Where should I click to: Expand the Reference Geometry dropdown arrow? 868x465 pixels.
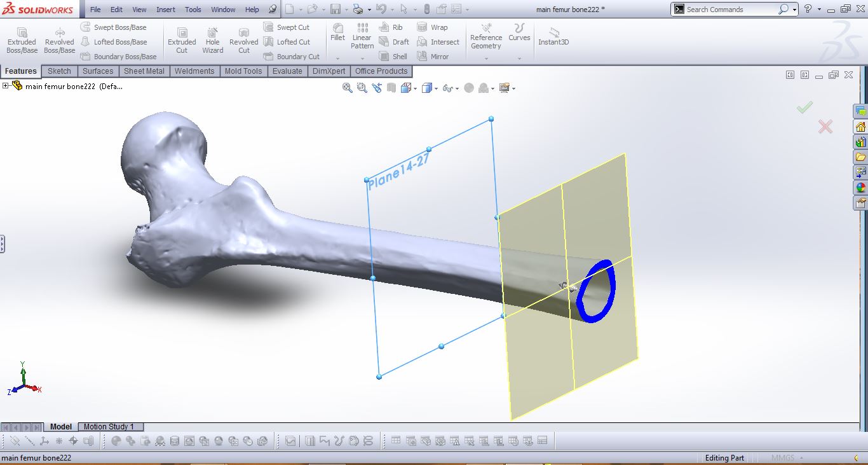click(x=486, y=59)
